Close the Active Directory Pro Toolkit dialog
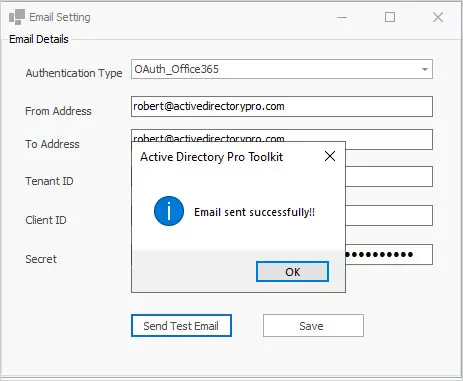Screen dimensions: 463x381 tap(330, 156)
